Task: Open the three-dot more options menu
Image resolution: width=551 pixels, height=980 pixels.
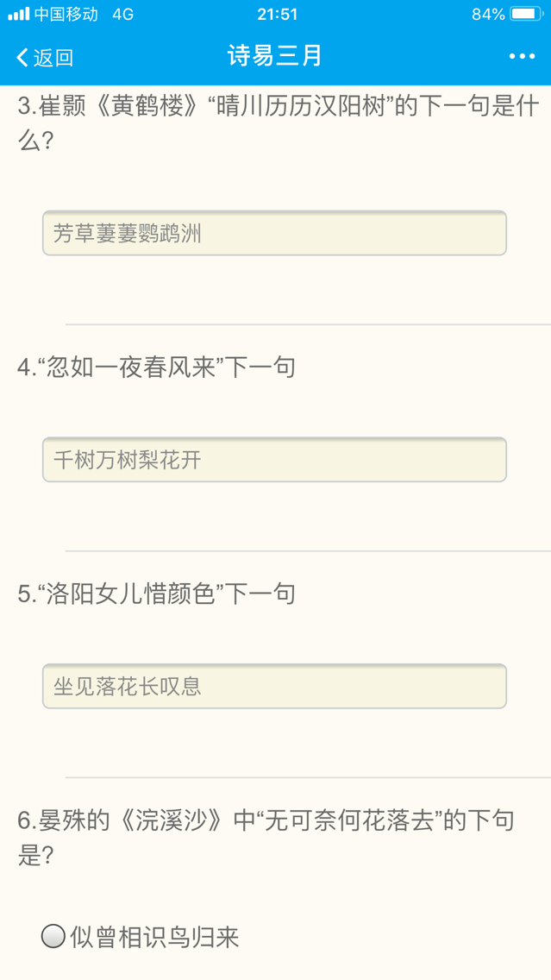Action: click(522, 57)
